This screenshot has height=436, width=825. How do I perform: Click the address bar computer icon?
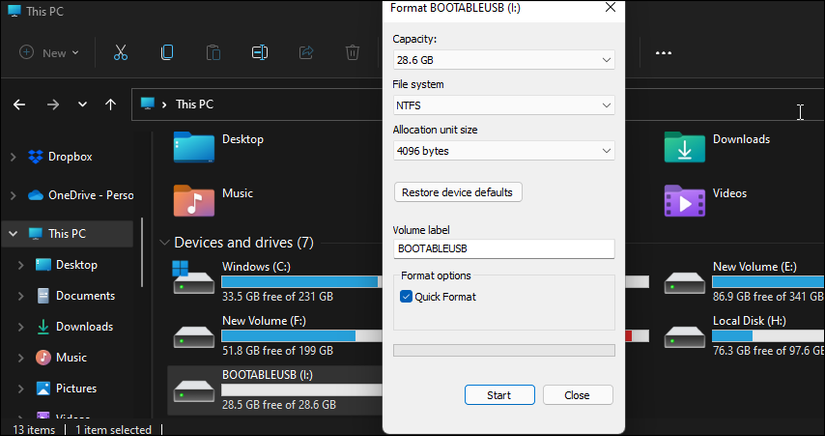pyautogui.click(x=147, y=104)
